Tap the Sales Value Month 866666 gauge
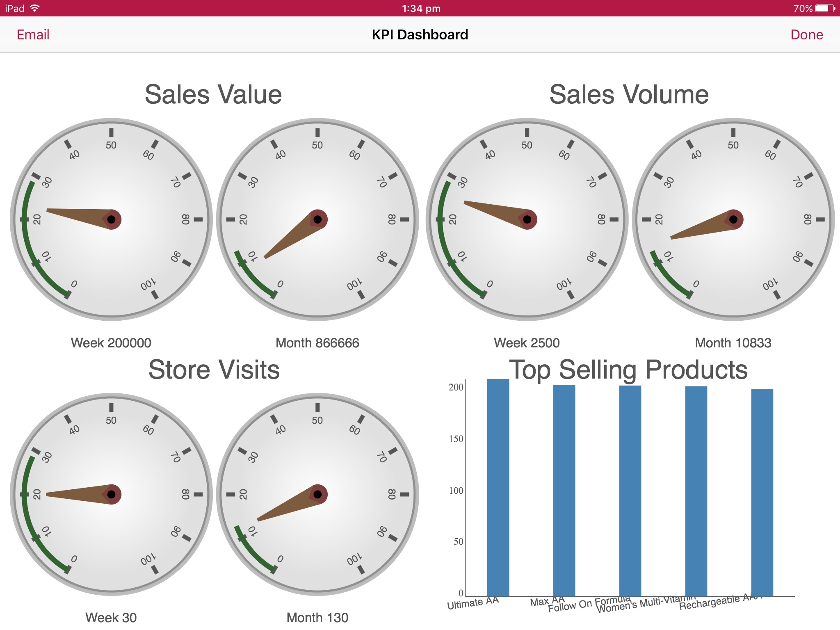Screen dimensions: 840x630 coord(317,219)
